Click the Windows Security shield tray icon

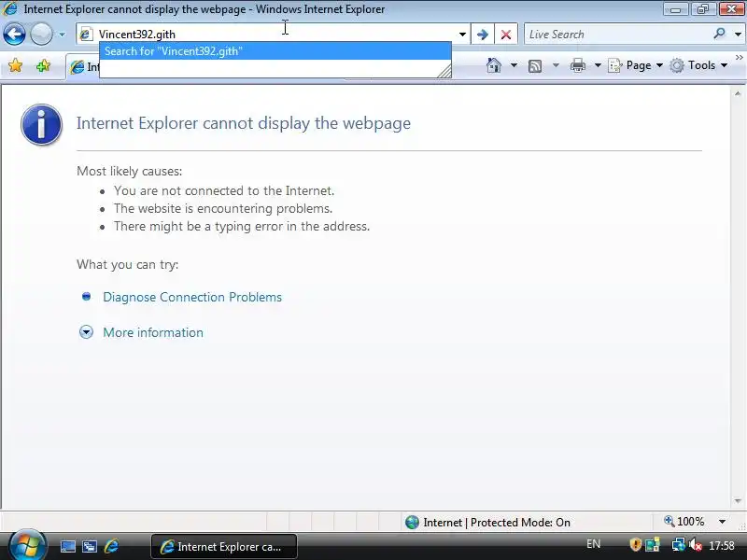(635, 544)
